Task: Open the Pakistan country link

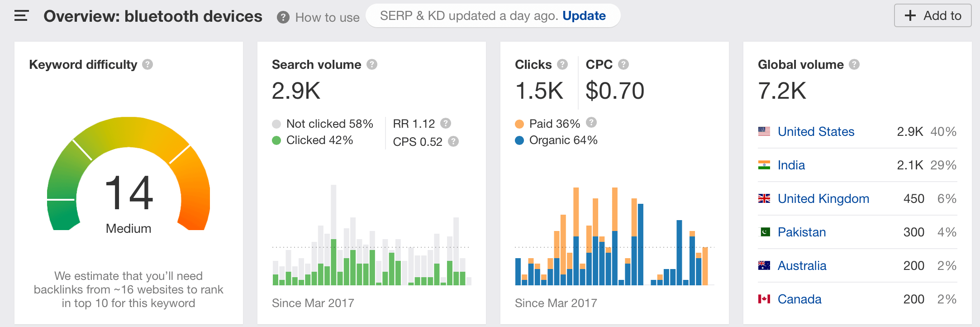Action: pos(801,232)
